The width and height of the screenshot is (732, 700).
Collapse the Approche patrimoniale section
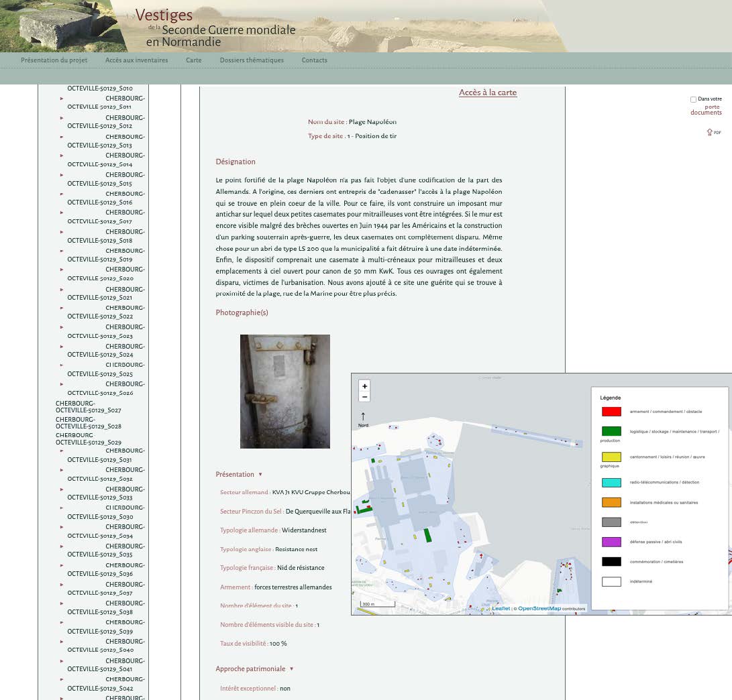[x=291, y=669]
